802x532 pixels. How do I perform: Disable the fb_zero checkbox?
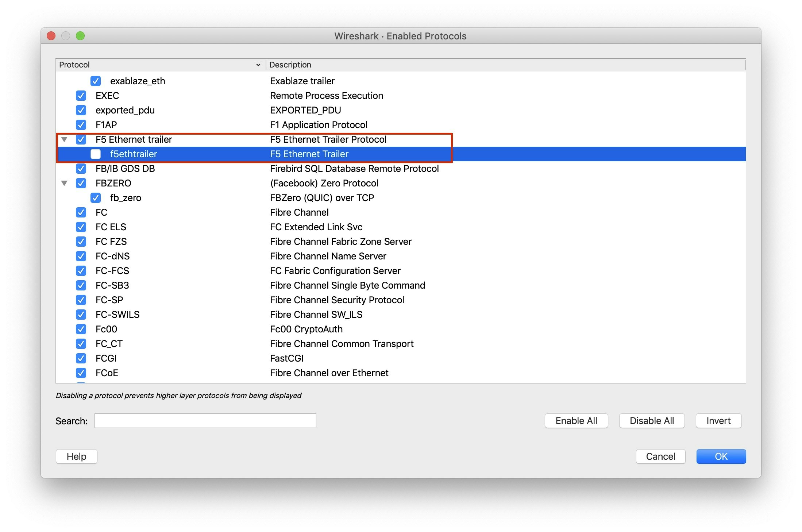pyautogui.click(x=96, y=198)
